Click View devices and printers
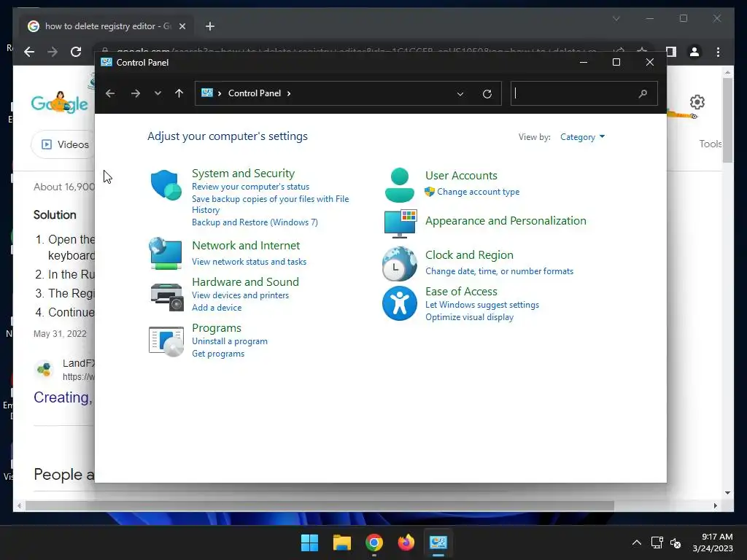Viewport: 747px width, 560px height. tap(240, 295)
